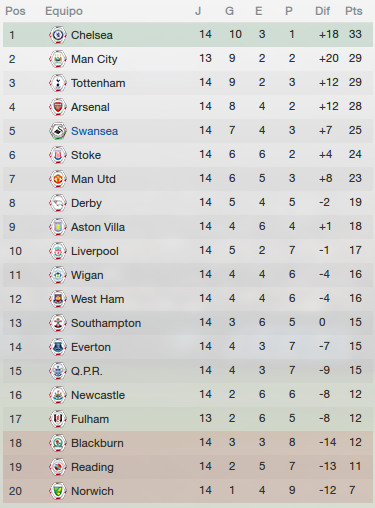The width and height of the screenshot is (375, 508).
Task: Click the Arsenal crest icon
Action: (58, 107)
